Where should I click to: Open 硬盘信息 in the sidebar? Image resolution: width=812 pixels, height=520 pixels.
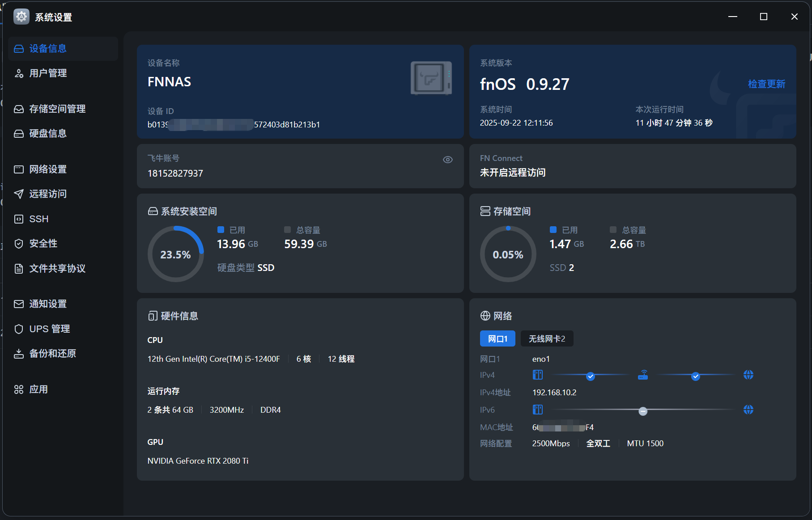click(63, 134)
